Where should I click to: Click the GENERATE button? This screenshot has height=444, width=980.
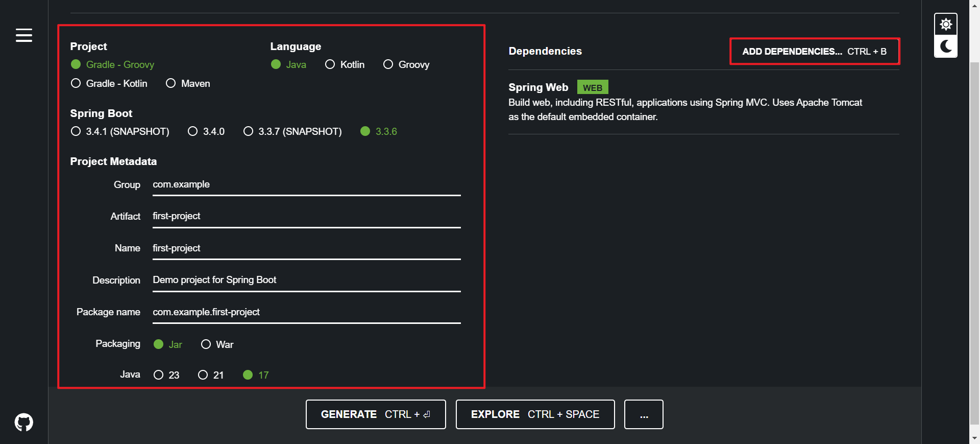[376, 414]
